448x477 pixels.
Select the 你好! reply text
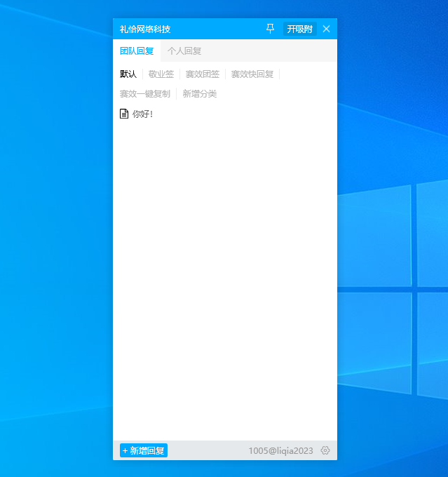(x=142, y=114)
